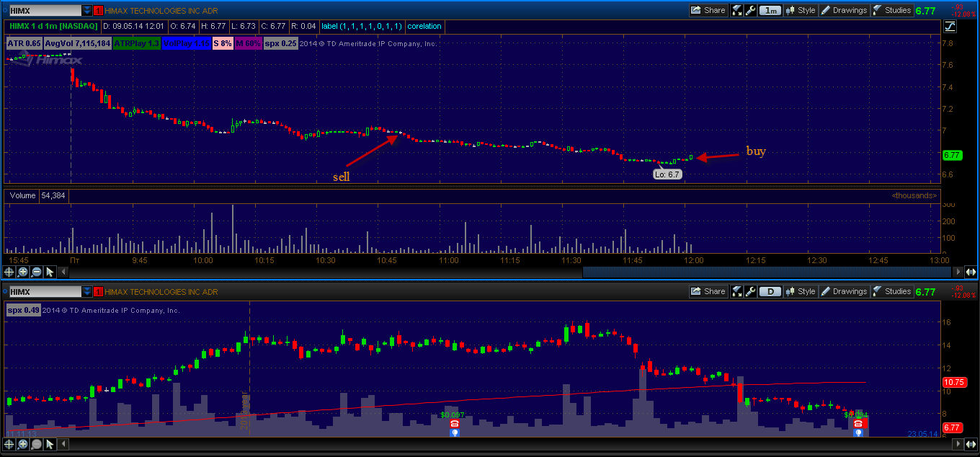The height and width of the screenshot is (457, 980).
Task: Click Lo: 6.7 price bubble
Action: point(666,174)
